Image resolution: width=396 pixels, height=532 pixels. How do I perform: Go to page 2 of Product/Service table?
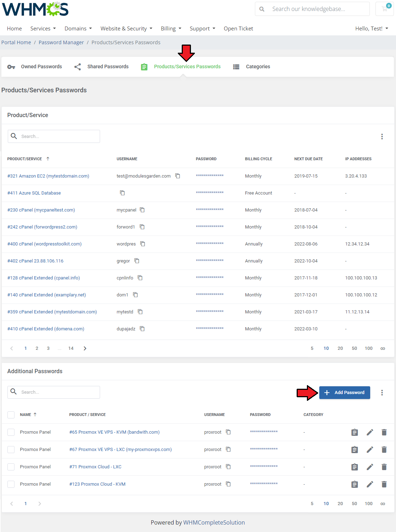37,348
